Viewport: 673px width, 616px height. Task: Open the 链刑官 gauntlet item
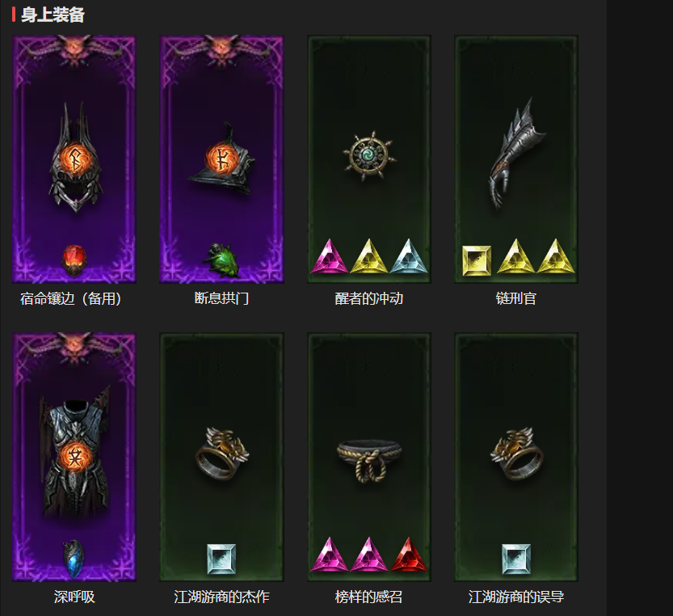515,154
